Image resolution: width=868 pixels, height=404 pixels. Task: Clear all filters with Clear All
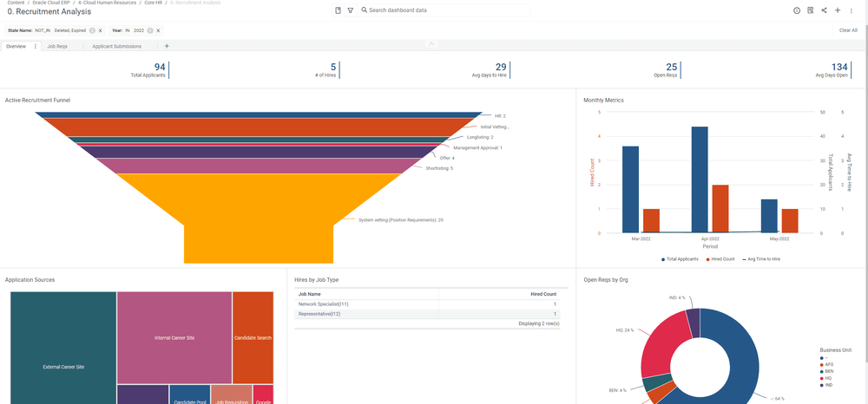point(848,30)
